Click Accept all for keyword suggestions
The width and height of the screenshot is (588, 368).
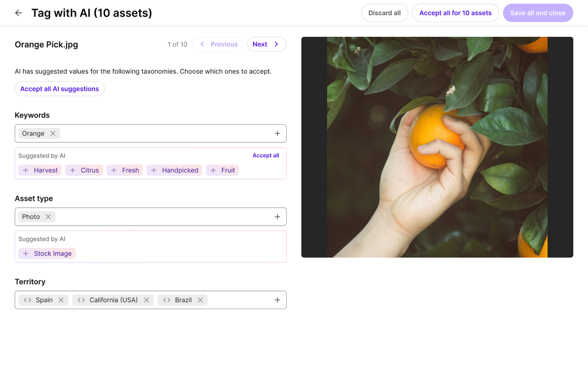coord(266,156)
